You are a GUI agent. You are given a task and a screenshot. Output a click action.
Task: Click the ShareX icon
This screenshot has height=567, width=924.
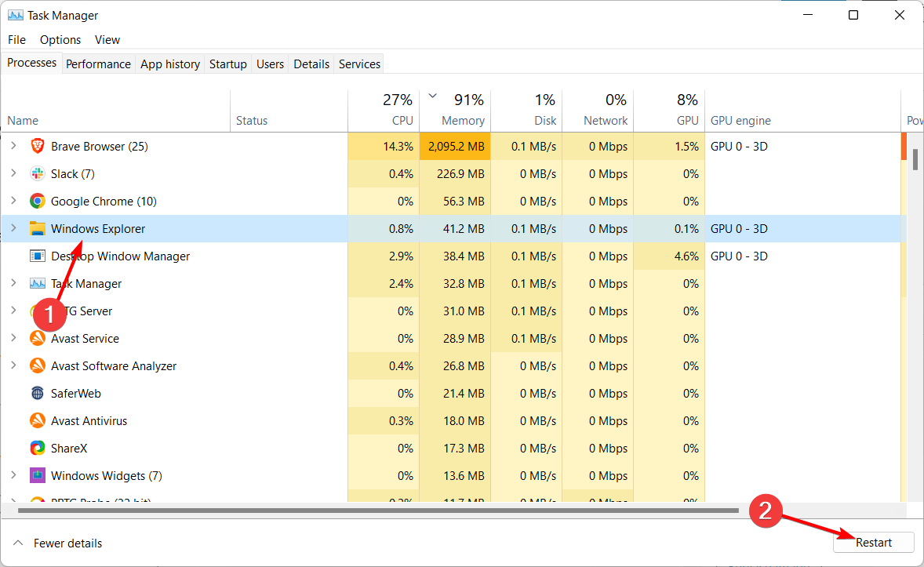(37, 448)
